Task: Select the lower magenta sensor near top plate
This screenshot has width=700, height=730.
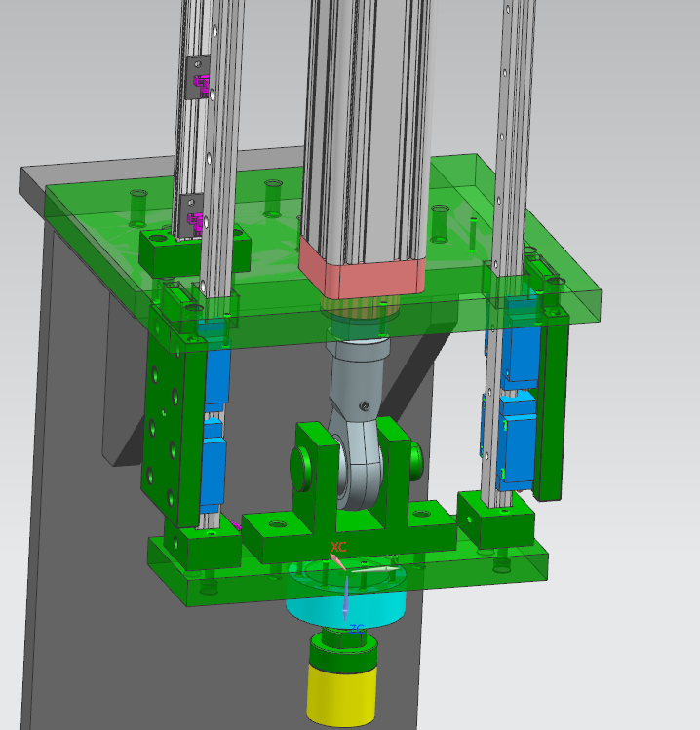Action: tap(196, 223)
